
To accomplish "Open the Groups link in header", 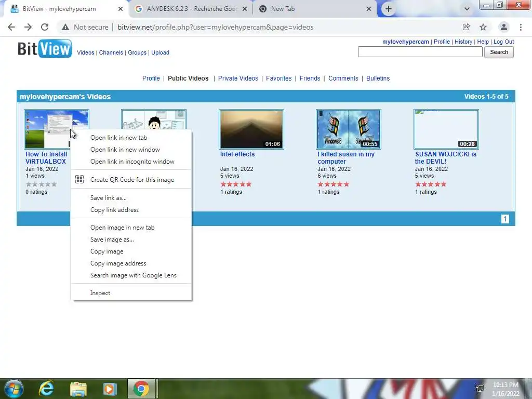I will click(x=137, y=52).
